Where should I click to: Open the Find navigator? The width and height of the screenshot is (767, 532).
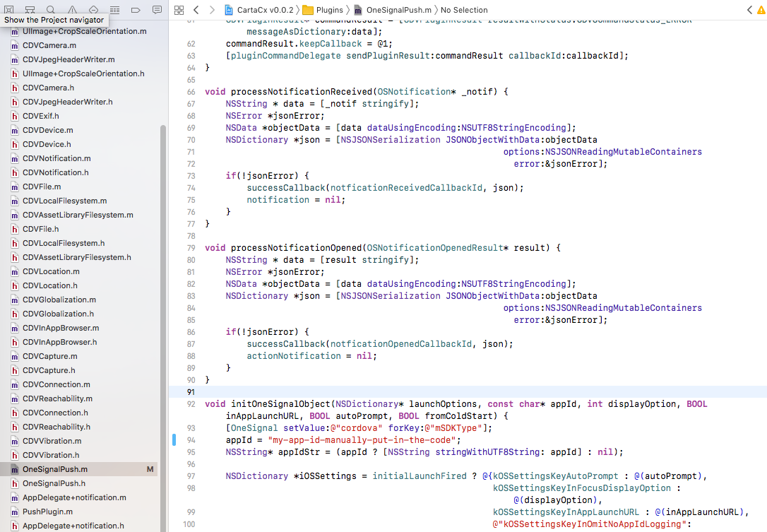tap(51, 10)
